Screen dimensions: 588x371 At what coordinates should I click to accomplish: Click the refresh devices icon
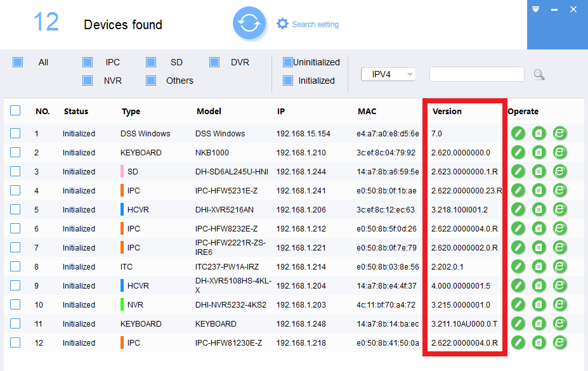[250, 24]
